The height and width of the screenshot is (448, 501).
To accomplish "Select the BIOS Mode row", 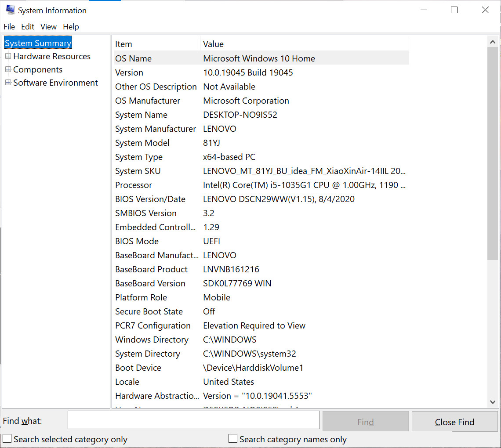I will coord(261,241).
